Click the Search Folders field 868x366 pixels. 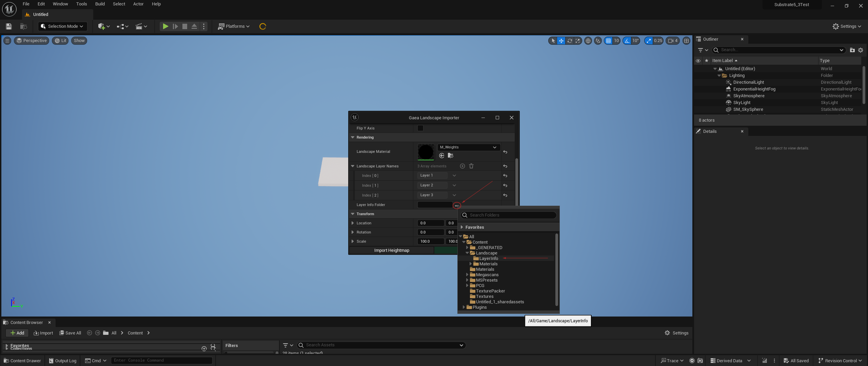tap(508, 215)
